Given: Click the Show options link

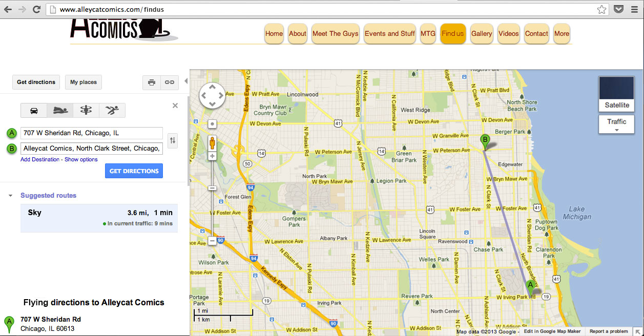Looking at the screenshot, I should pos(81,159).
